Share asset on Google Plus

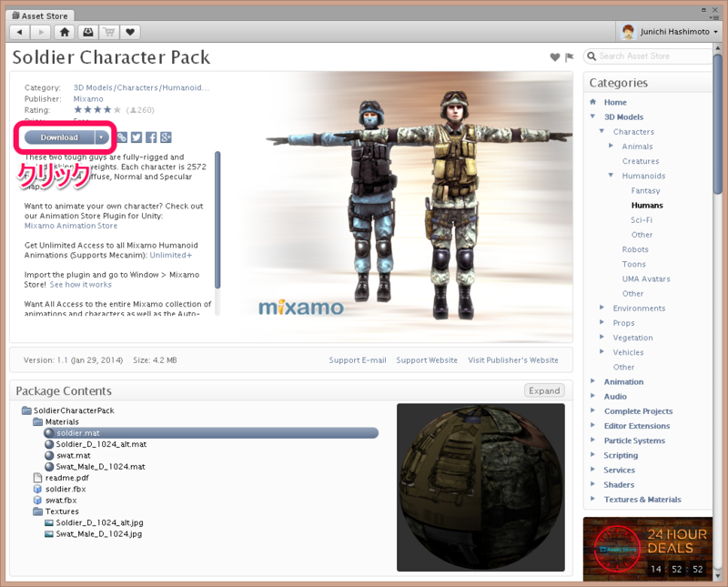[x=166, y=137]
